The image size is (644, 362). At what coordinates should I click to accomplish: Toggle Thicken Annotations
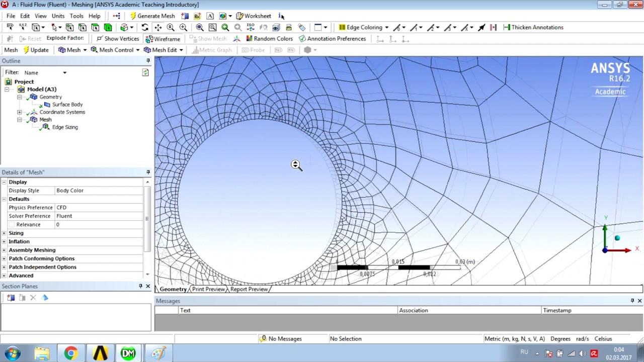point(533,27)
